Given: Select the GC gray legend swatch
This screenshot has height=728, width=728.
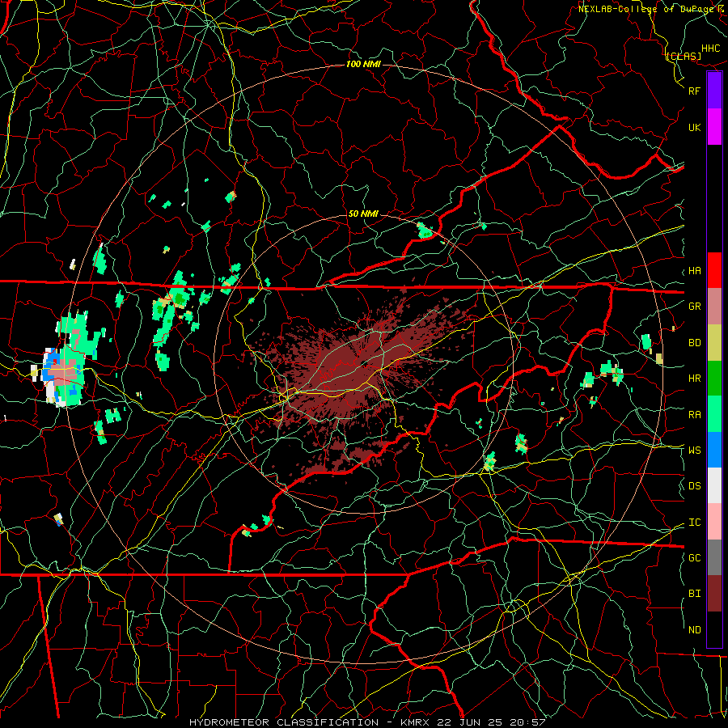Looking at the screenshot, I should click(714, 557).
